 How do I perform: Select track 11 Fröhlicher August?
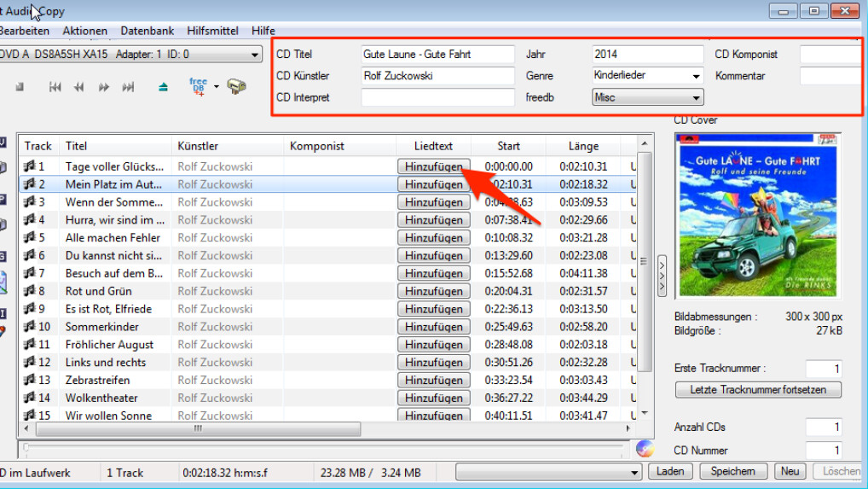(109, 345)
